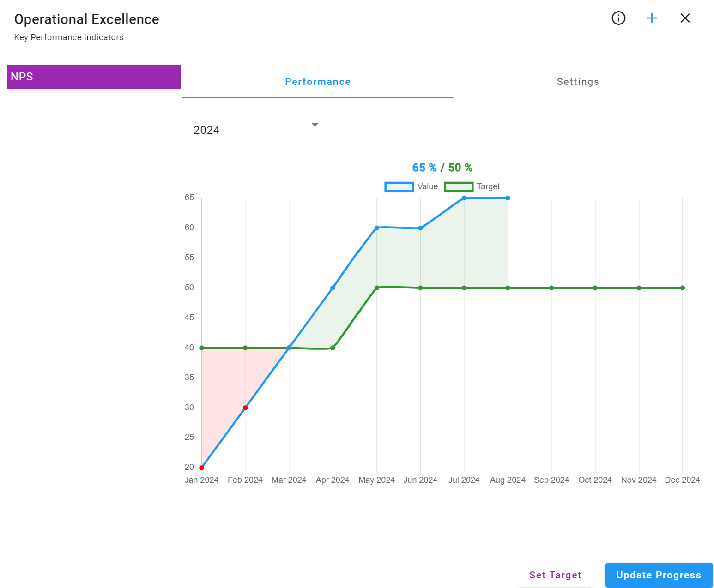Click the green Jan 2024 target point
This screenshot has height=588, width=714.
201,348
